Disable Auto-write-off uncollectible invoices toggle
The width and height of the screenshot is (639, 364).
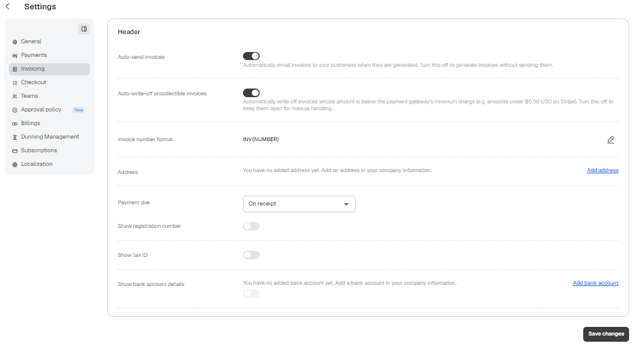[251, 93]
